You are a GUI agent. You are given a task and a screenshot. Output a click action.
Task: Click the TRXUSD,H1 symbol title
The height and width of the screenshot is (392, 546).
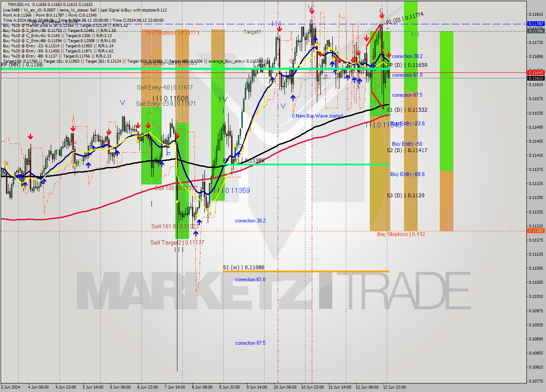tap(19, 4)
